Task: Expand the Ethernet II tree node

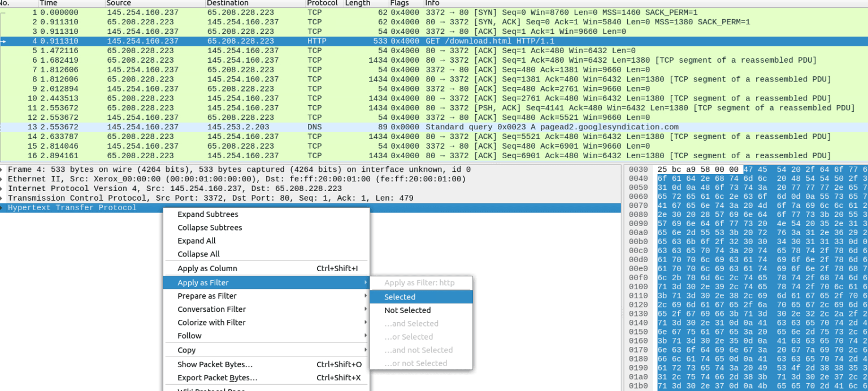Action: [2, 179]
